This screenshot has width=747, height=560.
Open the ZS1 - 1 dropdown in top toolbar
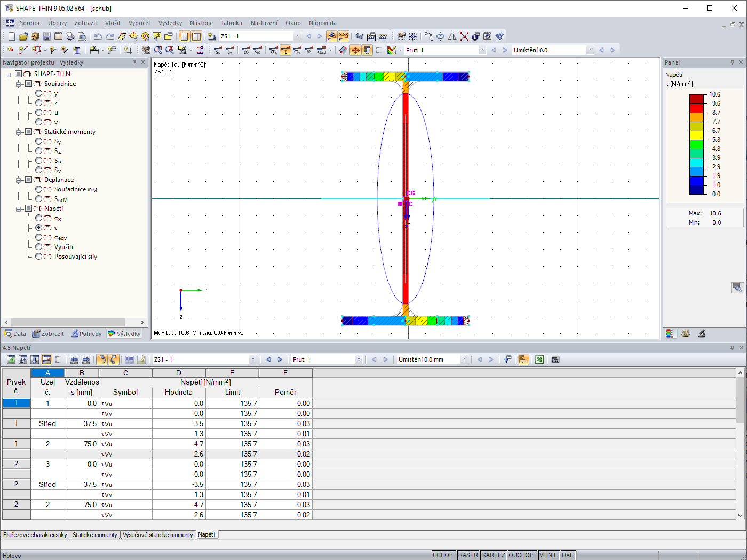click(x=297, y=36)
